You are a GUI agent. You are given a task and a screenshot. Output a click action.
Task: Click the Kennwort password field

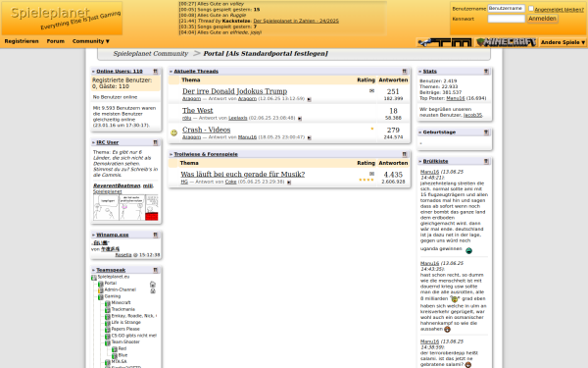pyautogui.click(x=506, y=19)
